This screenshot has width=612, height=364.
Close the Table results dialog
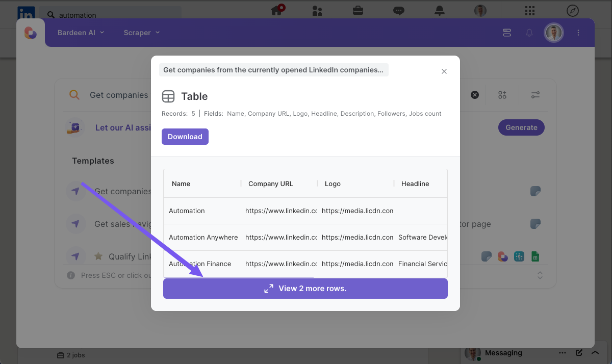pos(444,71)
